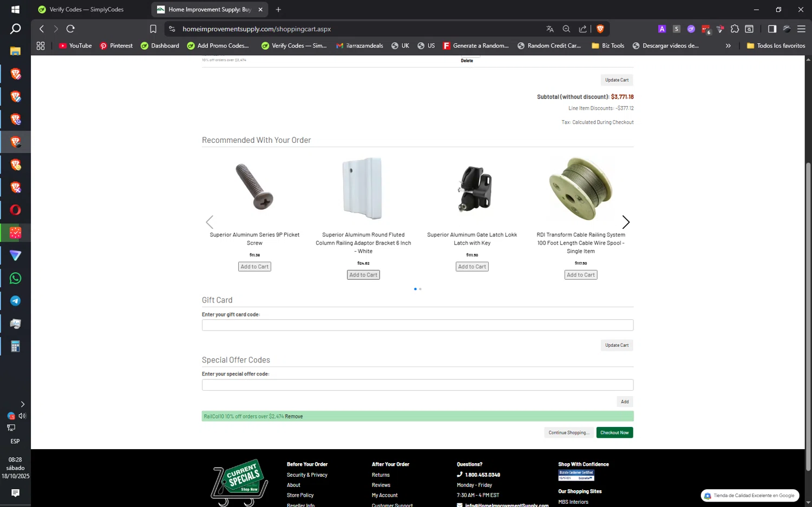Open Security & Privacy footer link

coord(307,475)
